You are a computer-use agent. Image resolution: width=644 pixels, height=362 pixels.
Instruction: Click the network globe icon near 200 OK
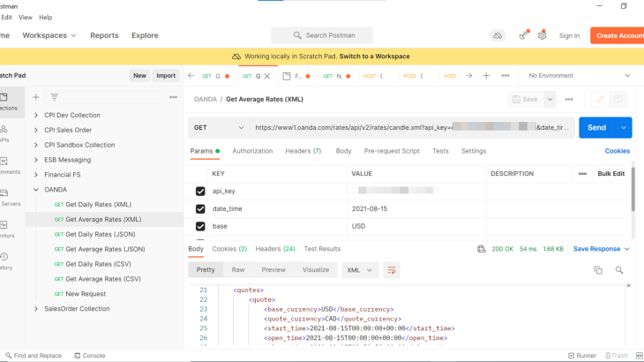tap(482, 249)
